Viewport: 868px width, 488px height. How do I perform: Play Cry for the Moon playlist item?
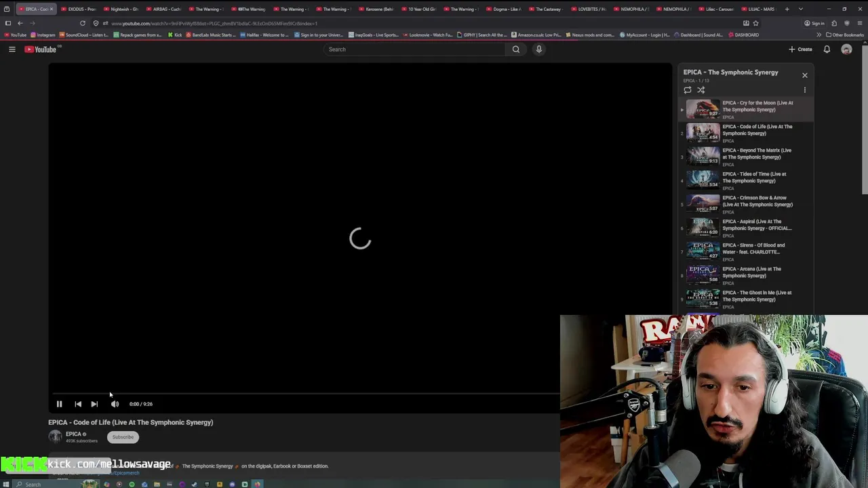click(746, 109)
